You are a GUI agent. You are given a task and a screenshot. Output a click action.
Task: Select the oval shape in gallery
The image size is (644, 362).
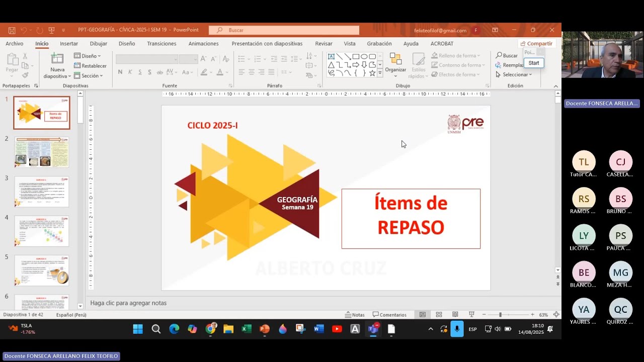(364, 56)
